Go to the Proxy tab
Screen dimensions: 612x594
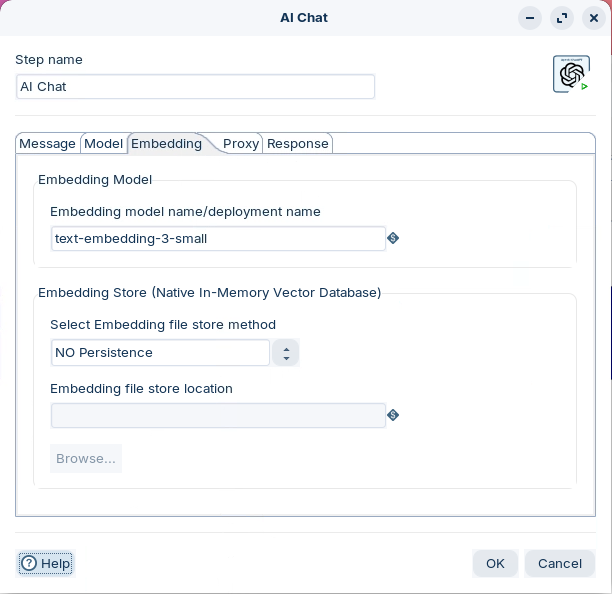pyautogui.click(x=241, y=143)
